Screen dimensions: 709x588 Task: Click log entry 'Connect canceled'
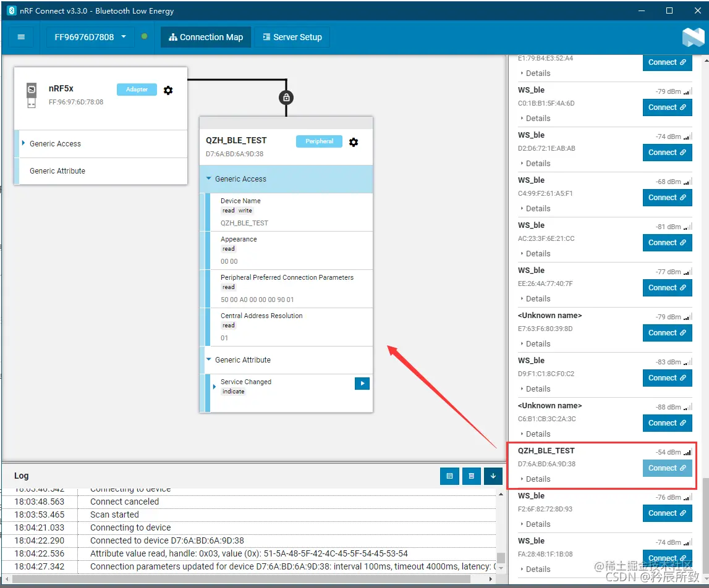(124, 502)
